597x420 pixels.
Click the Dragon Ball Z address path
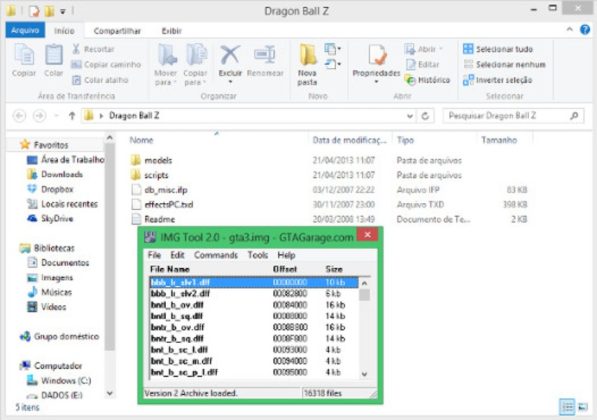pos(134,115)
